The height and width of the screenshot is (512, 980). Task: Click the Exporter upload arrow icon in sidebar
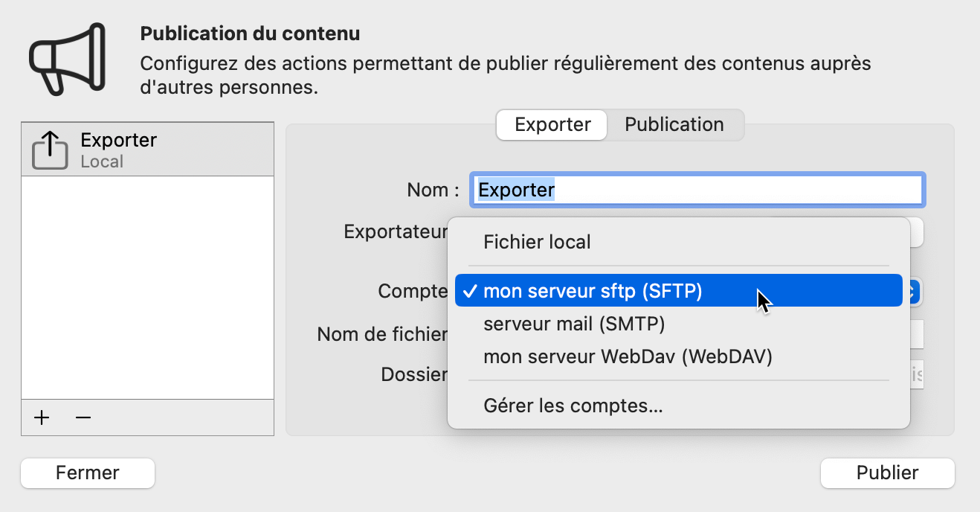(49, 150)
